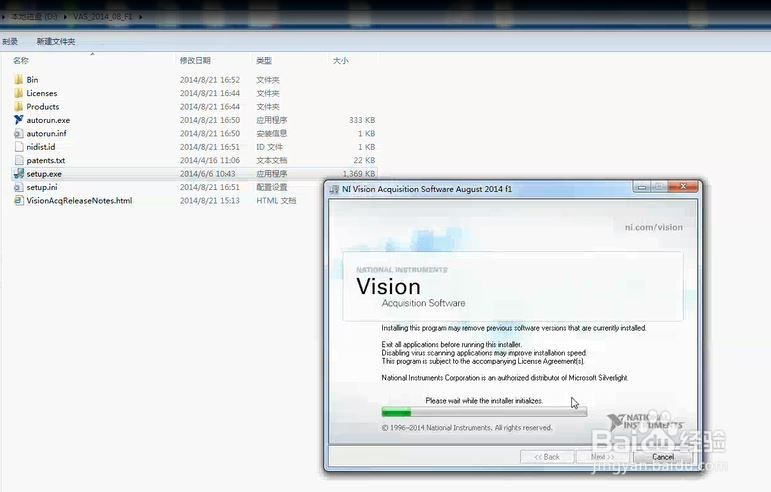The width and height of the screenshot is (771, 492).
Task: Close the NI Vision installer window
Action: tap(684, 186)
